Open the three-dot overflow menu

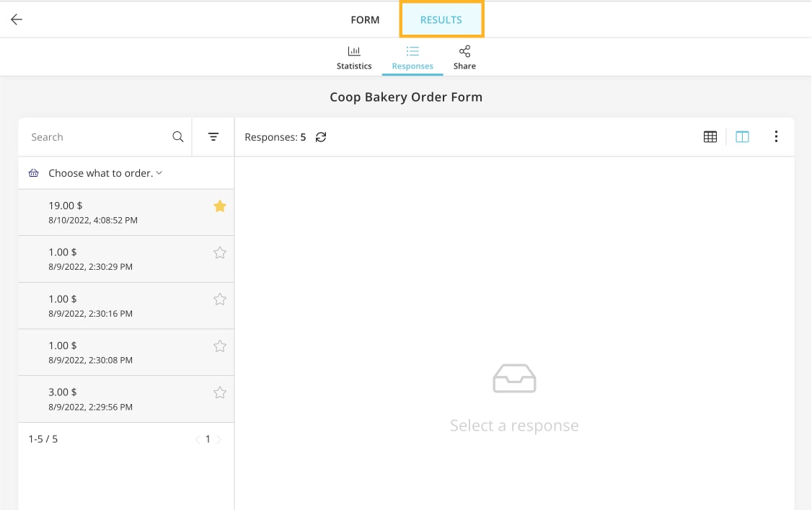pos(776,136)
